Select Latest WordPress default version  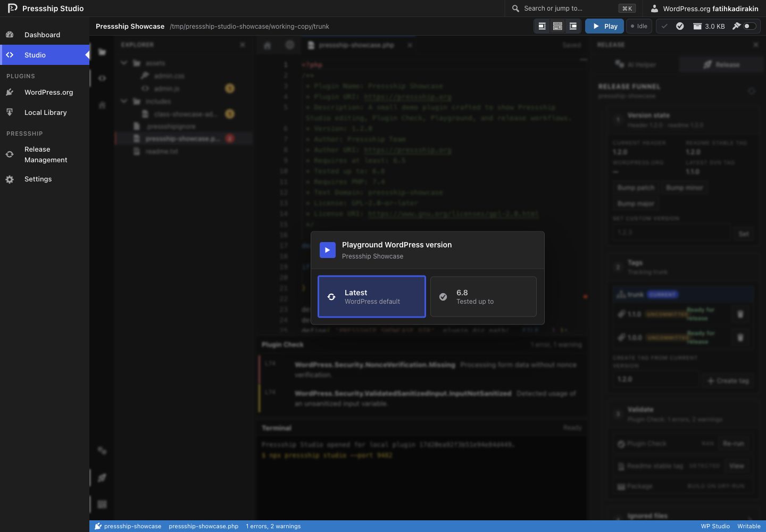[372, 296]
